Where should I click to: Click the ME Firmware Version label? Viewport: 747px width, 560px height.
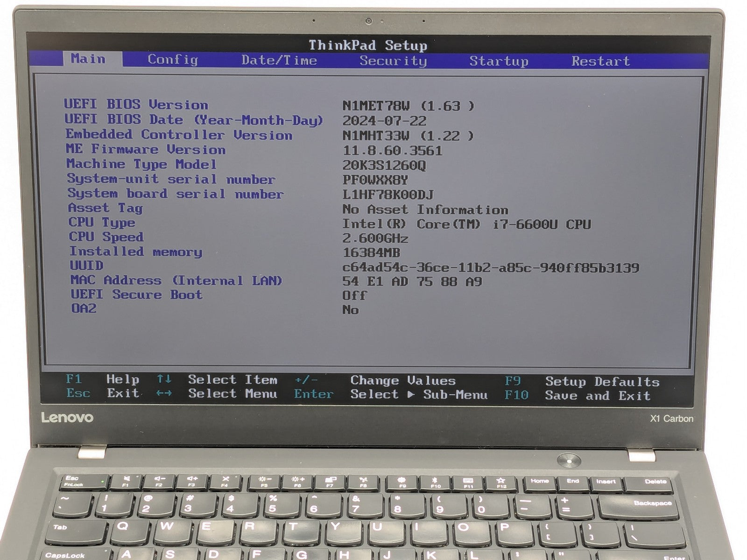[146, 149]
